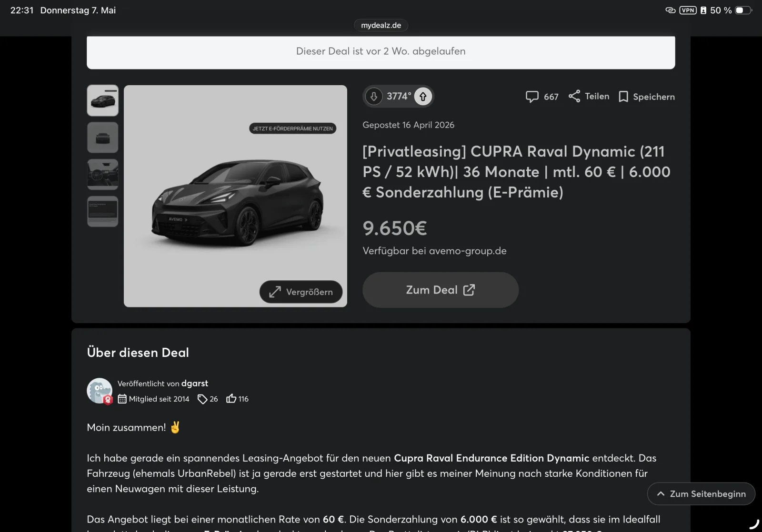Screen dimensions: 762x532
Task: Tap the mydealz.de address pill
Action: tap(381, 25)
